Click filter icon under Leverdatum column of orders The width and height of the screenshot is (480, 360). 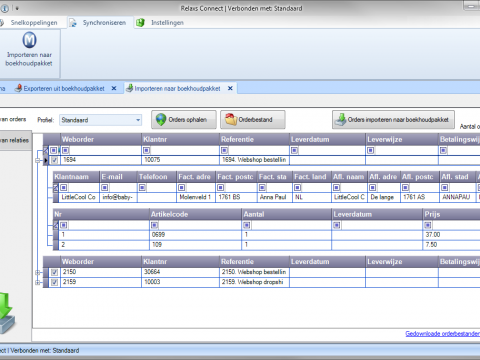294,151
